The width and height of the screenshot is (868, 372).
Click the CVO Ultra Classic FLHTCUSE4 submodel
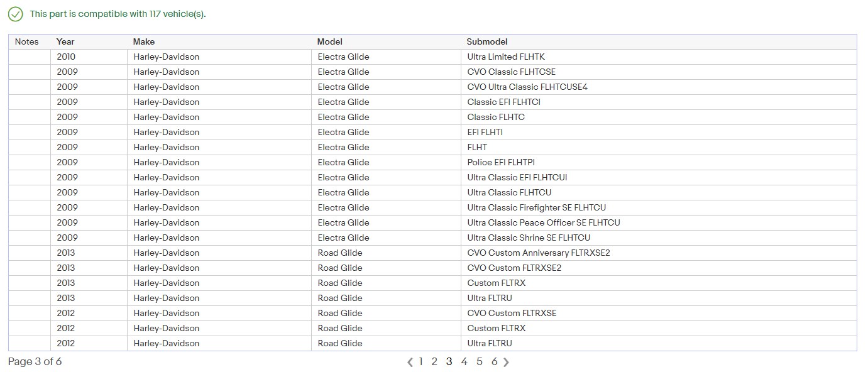tap(527, 87)
